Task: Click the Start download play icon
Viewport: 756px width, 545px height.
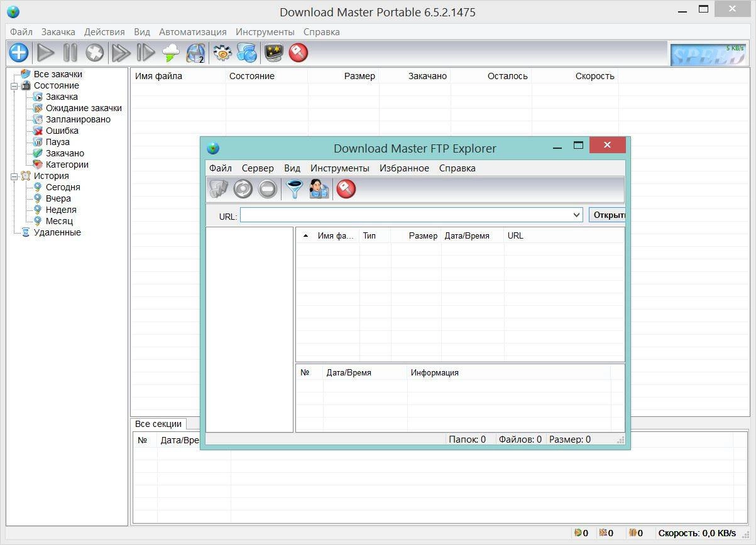Action: 45,53
